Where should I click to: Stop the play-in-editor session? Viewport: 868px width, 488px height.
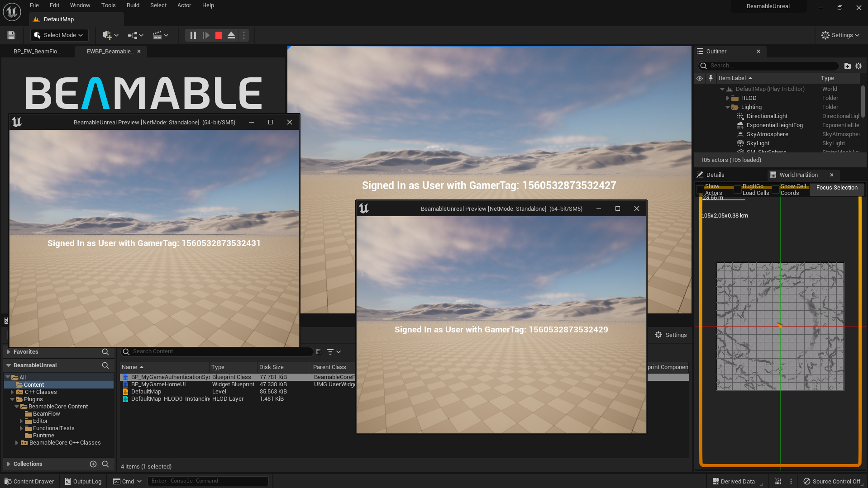(218, 35)
